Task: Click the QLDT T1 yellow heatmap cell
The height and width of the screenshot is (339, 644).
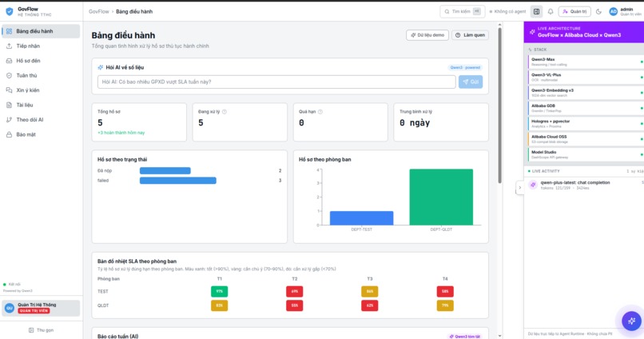Action: 219,305
